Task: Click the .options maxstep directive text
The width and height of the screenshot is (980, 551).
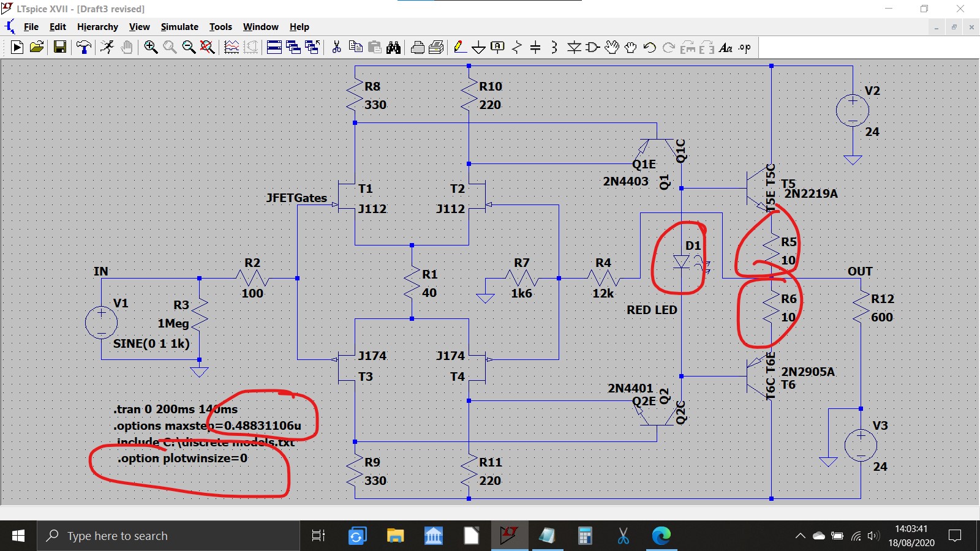Action: pyautogui.click(x=207, y=425)
